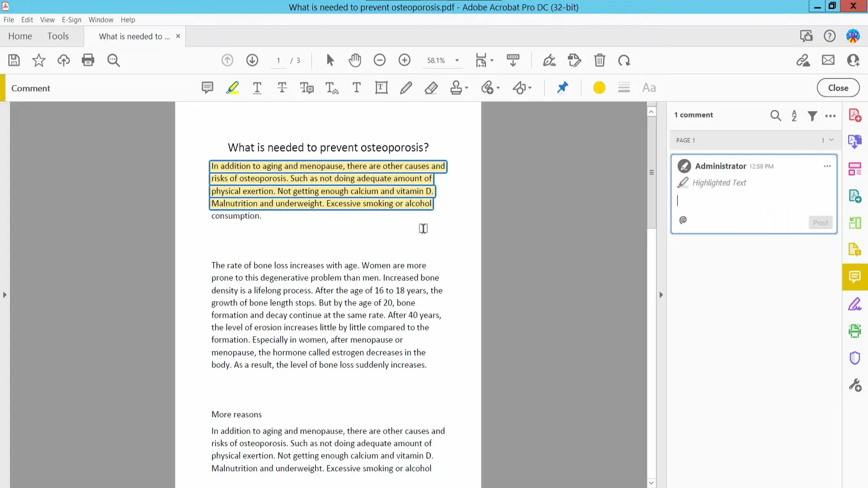Switch to the Home tab
The height and width of the screenshot is (488, 868).
point(20,36)
